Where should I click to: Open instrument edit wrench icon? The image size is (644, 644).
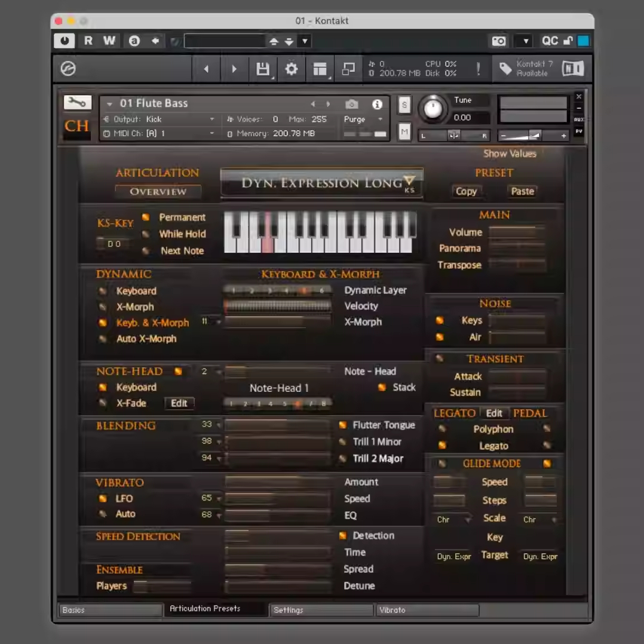click(77, 102)
